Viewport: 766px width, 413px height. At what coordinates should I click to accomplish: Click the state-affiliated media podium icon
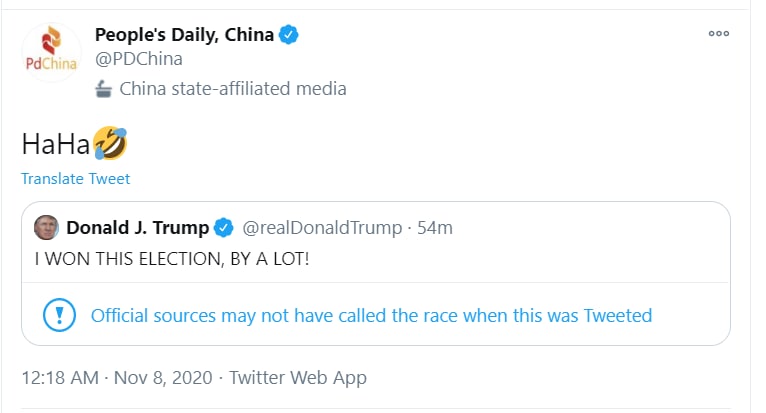103,89
